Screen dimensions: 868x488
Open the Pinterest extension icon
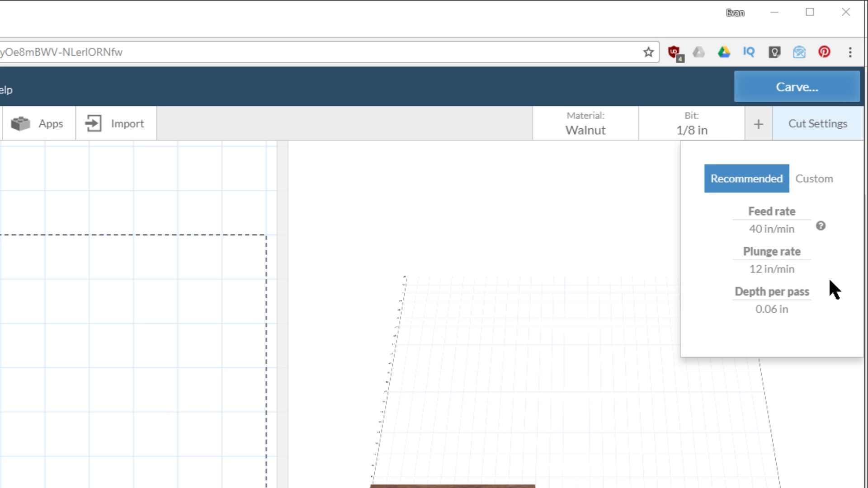point(824,52)
